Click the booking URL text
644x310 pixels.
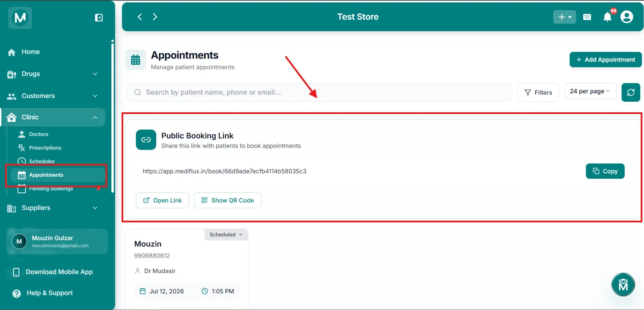(x=225, y=171)
